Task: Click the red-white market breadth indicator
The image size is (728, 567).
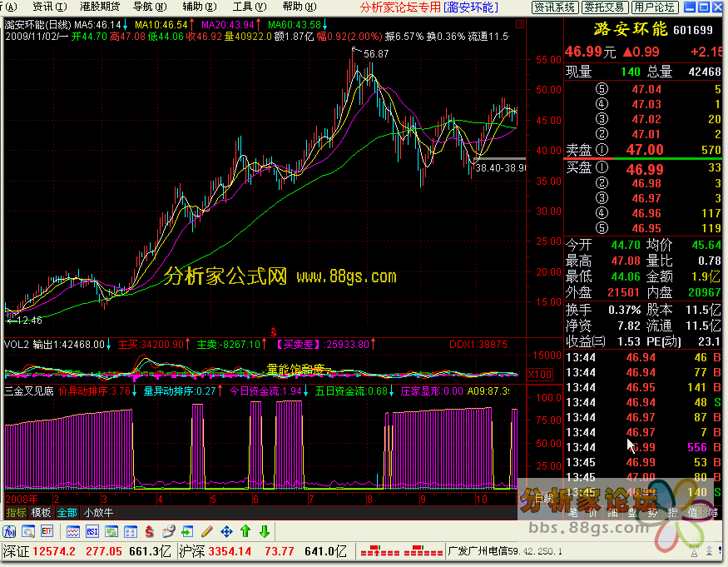Action: click(x=401, y=551)
